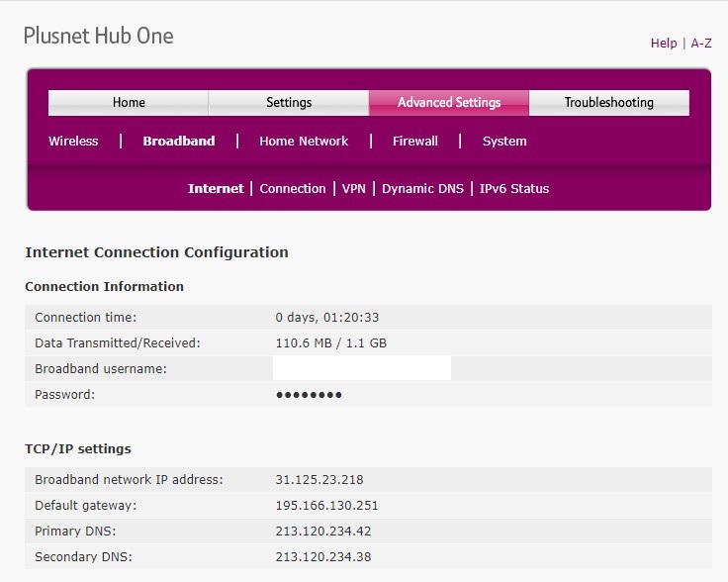Viewport: 728px width, 582px height.
Task: Go to Dynamic DNS settings
Action: [422, 189]
